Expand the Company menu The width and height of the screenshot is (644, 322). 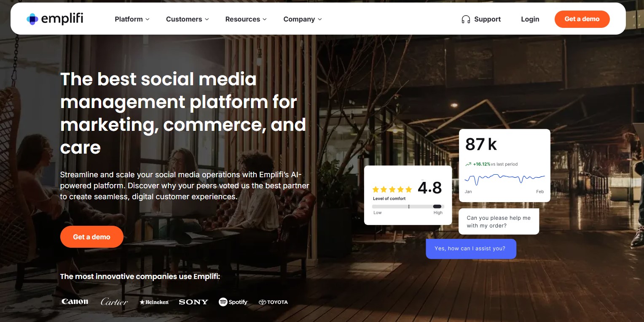[x=302, y=19]
